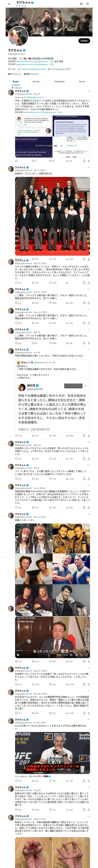The height and width of the screenshot is (868, 98).
Task: Open replies on the Sep 28, 2024 post
Action: [16, 713]
